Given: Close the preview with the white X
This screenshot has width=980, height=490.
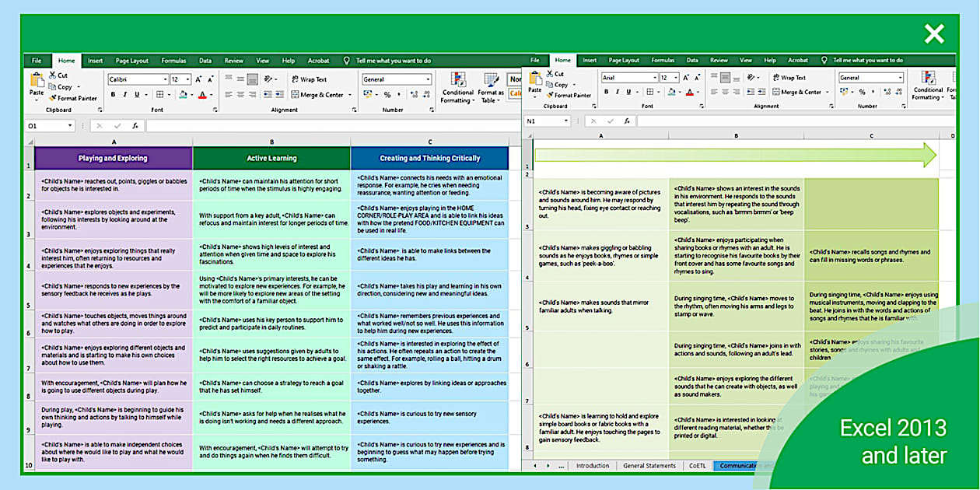Looking at the screenshot, I should [x=933, y=33].
